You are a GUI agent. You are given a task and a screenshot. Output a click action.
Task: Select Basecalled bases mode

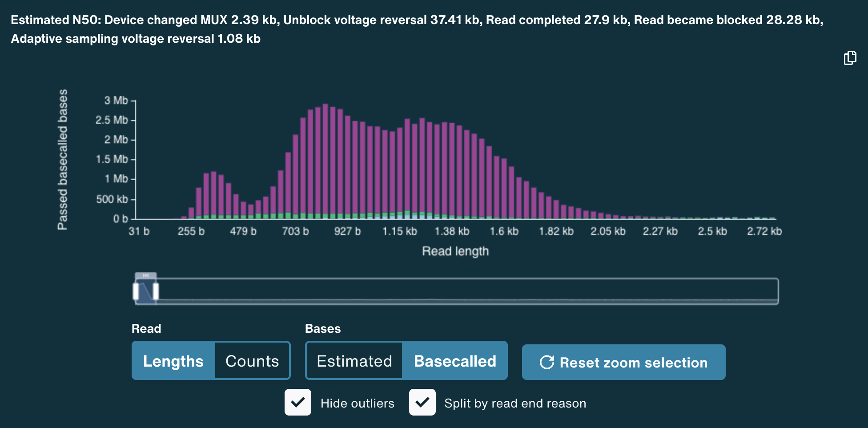455,361
